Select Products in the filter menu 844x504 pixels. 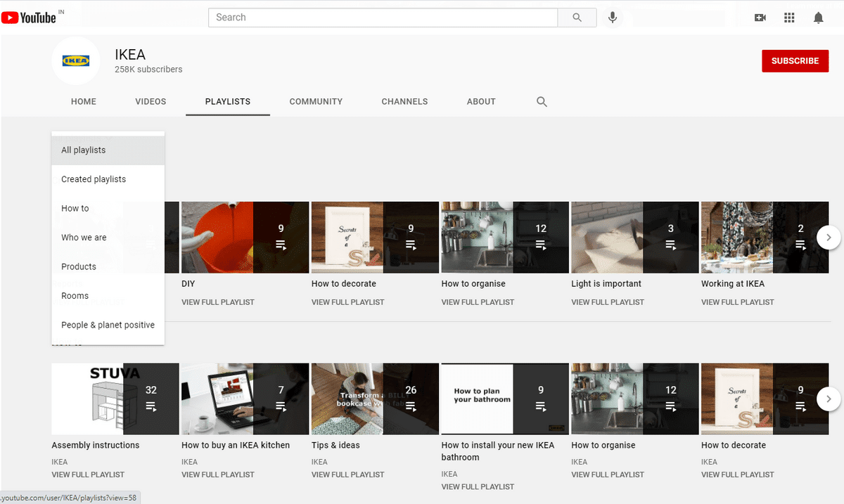(108, 267)
